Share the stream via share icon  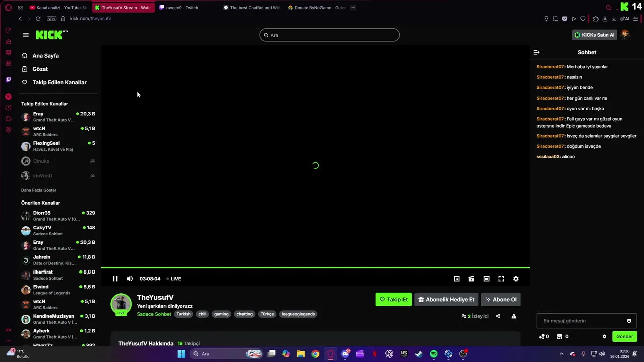point(498,316)
